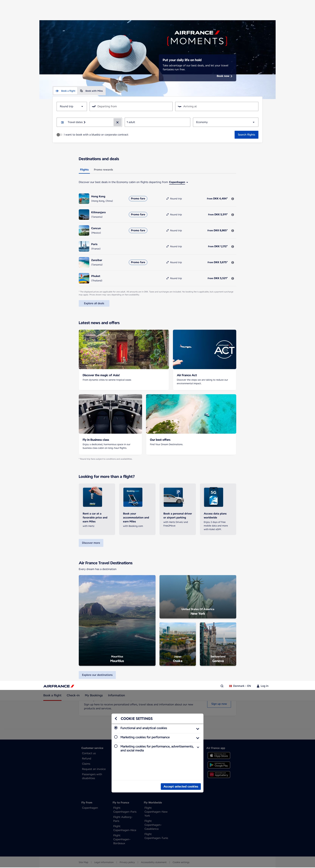315x868 pixels.
Task: Open the Denmark - EN language selector
Action: pyautogui.click(x=240, y=686)
